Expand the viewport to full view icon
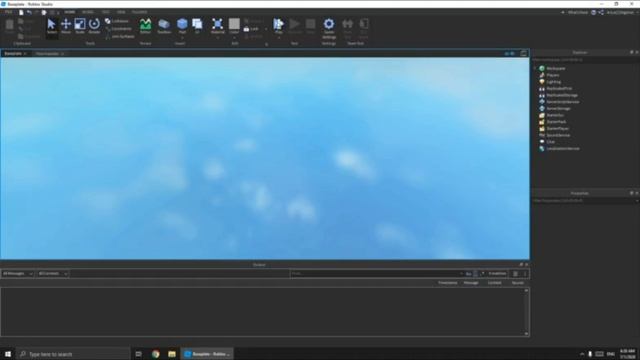This screenshot has height=360, width=640. coord(523,53)
